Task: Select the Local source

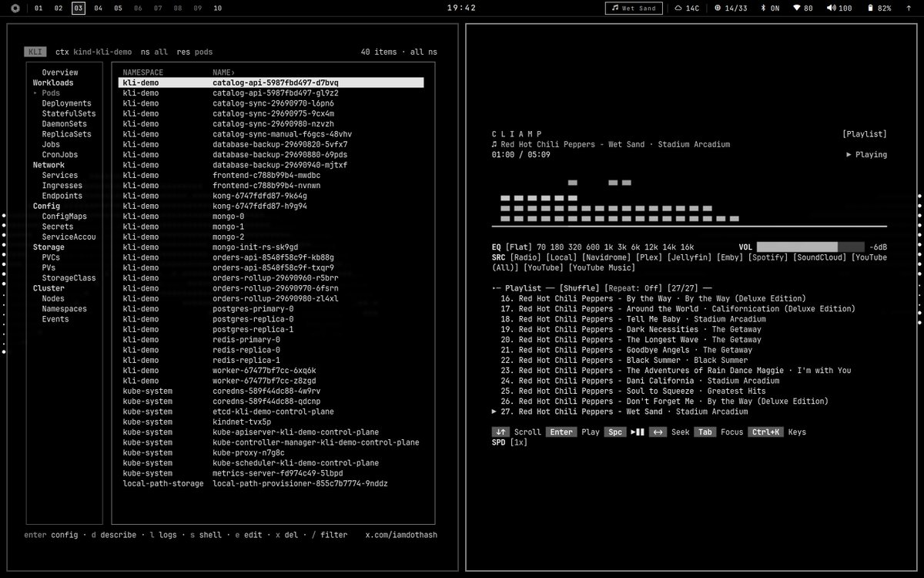Action: tap(561, 257)
